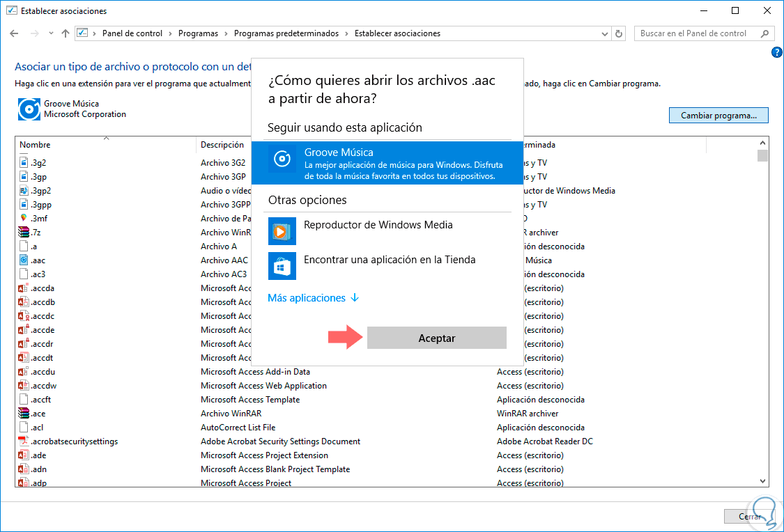Select the .accde Access icon
The width and height of the screenshot is (784, 532).
pos(24,330)
